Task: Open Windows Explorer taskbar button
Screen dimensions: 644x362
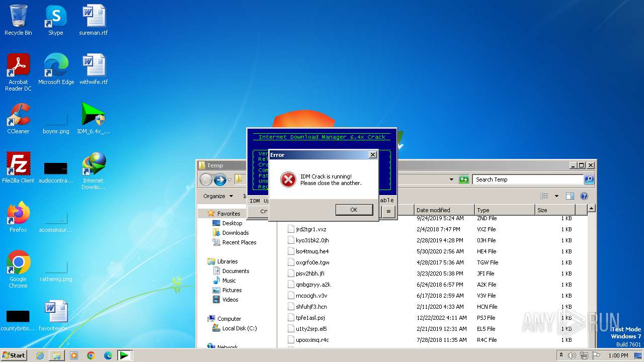Action: pyautogui.click(x=57, y=355)
